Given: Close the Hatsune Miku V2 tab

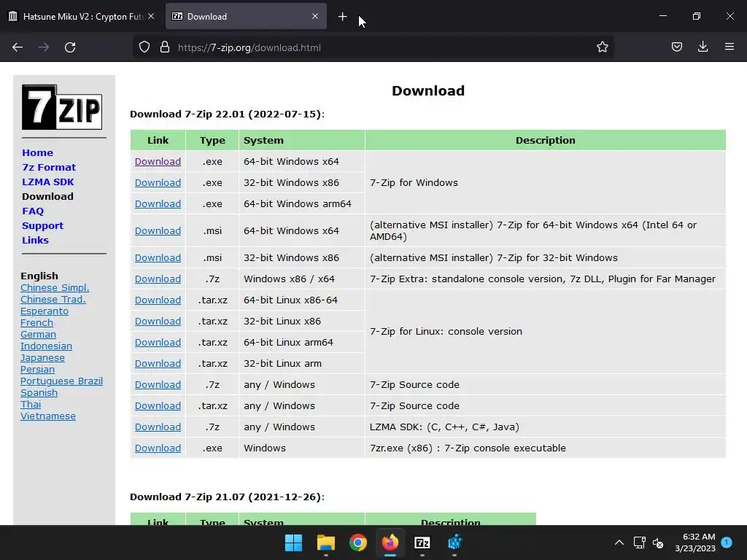Looking at the screenshot, I should click(x=150, y=16).
